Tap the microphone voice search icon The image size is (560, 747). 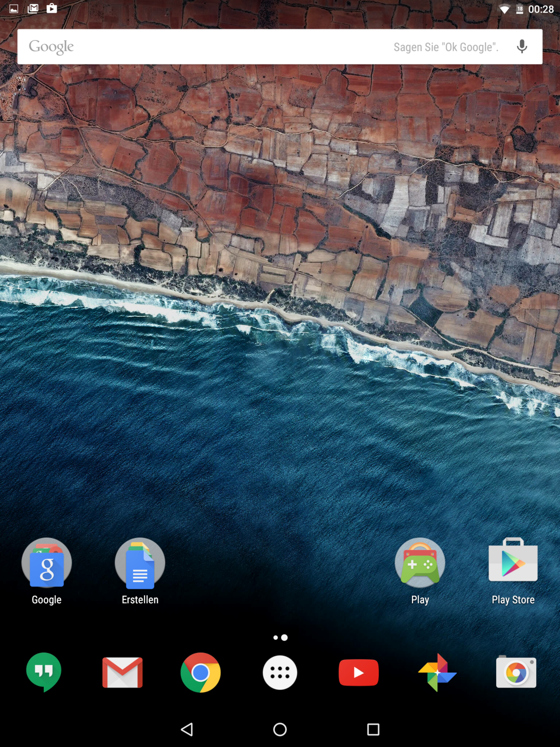(522, 47)
